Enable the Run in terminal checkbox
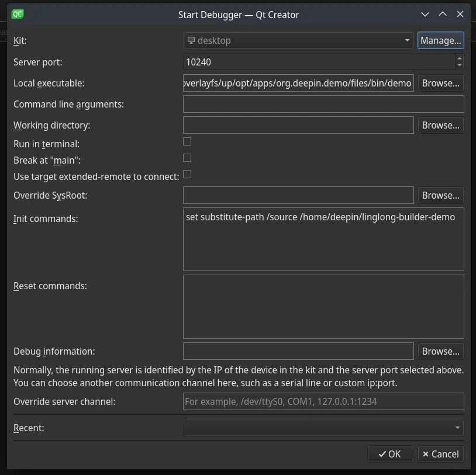 click(187, 141)
